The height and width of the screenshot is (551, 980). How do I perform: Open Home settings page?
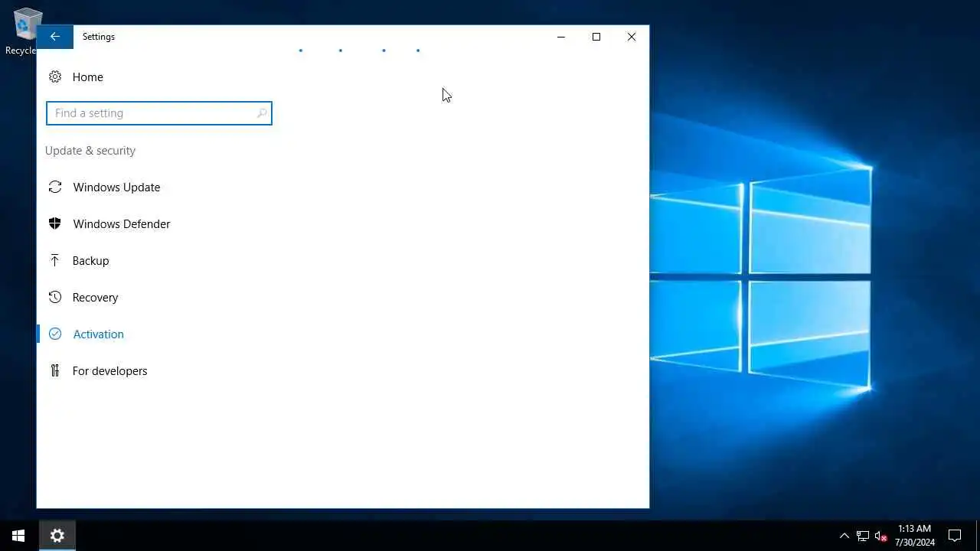87,77
